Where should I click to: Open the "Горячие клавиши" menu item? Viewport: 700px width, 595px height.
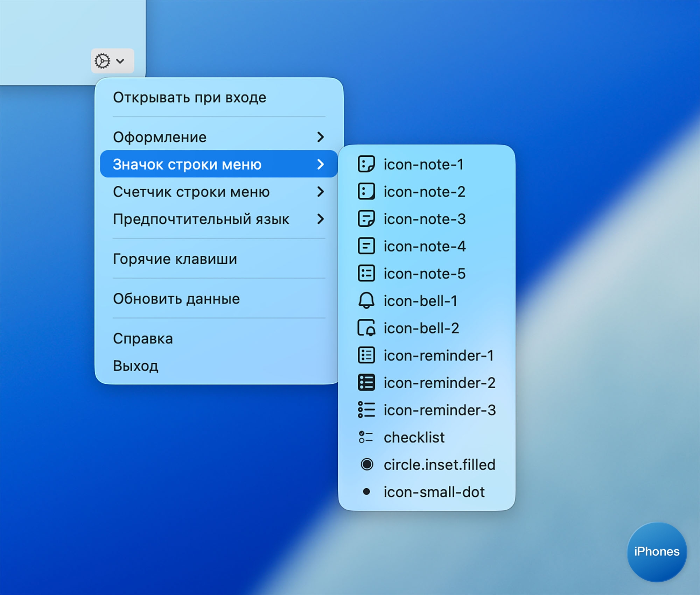pyautogui.click(x=175, y=259)
